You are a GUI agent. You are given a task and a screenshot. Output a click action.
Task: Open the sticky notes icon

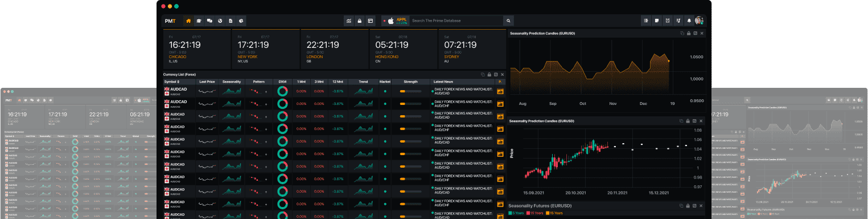(x=657, y=21)
